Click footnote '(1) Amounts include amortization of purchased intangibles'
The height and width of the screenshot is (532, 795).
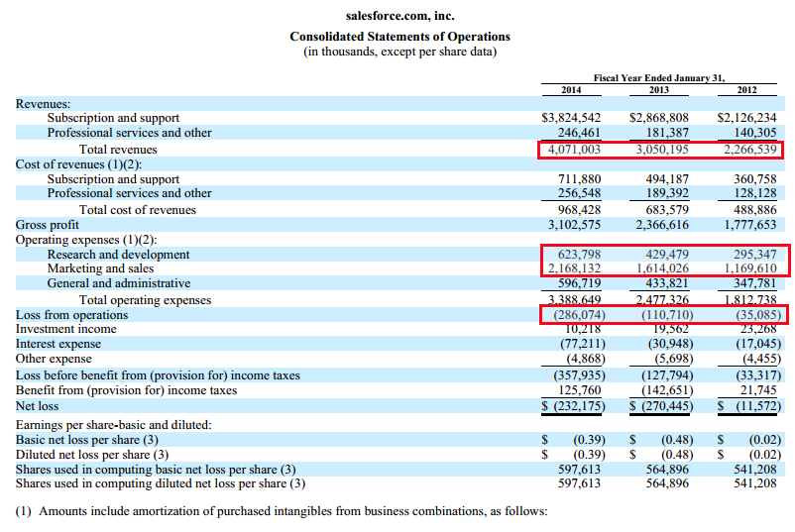(282, 511)
